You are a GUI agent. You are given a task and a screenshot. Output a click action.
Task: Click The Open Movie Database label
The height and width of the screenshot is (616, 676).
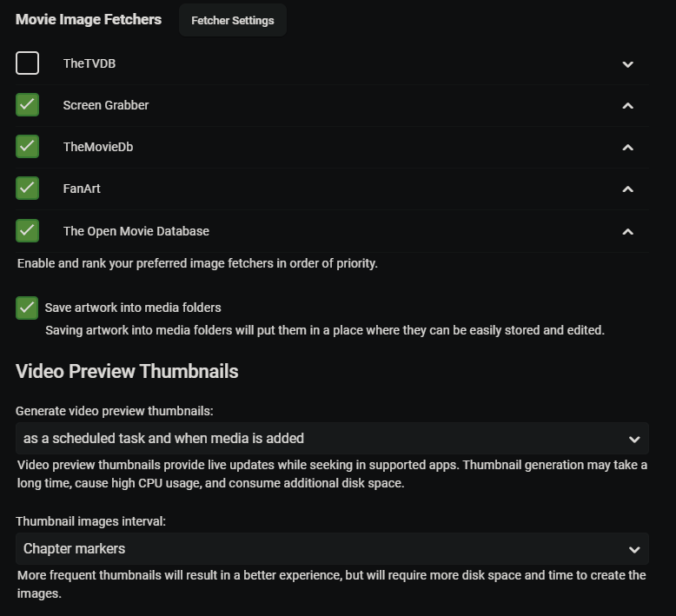coord(136,231)
